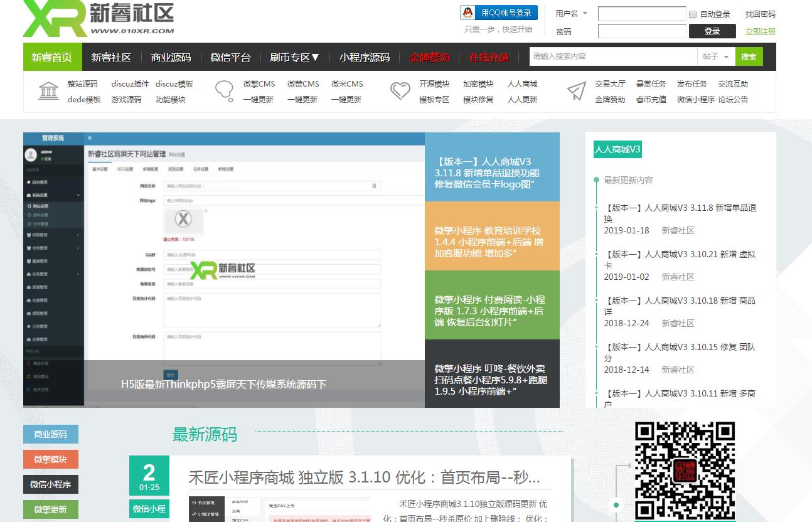
Task: Open 整站源码 link
Action: pyautogui.click(x=83, y=83)
